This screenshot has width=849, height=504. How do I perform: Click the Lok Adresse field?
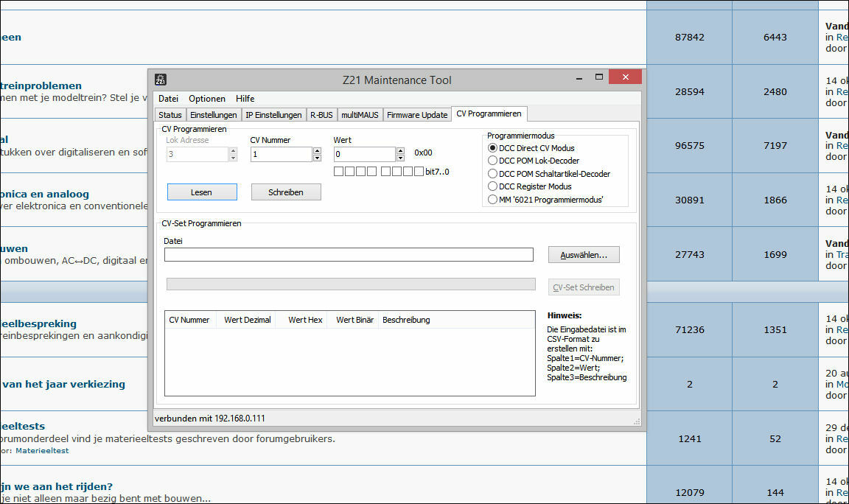pos(198,154)
